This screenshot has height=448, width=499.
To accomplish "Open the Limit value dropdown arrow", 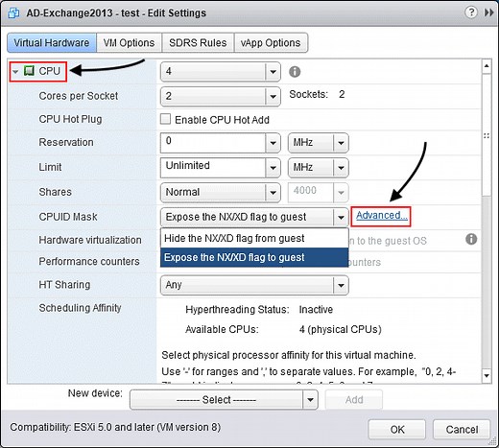I will [x=273, y=167].
